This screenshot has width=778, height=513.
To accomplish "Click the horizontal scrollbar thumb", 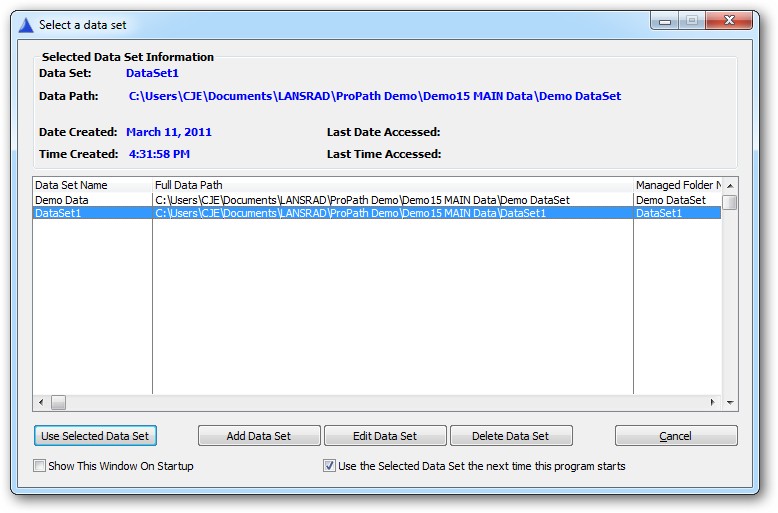I will [58, 402].
